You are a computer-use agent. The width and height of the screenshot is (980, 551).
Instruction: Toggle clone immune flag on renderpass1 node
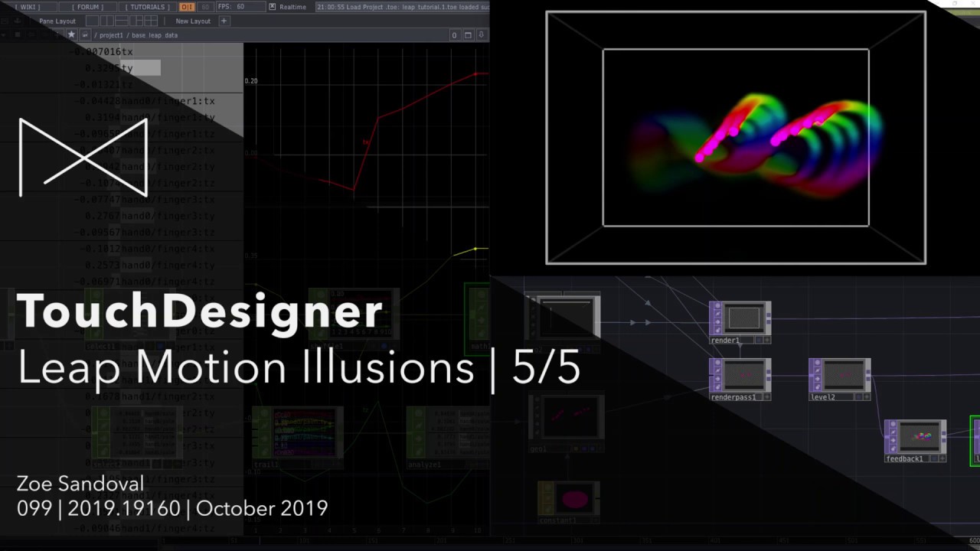tap(717, 370)
